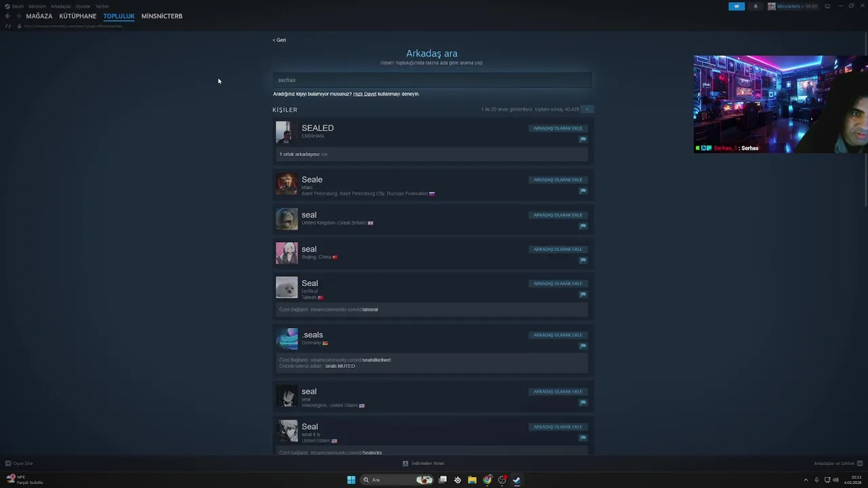
Task: Open File Explorer from the taskbar
Action: tap(472, 480)
